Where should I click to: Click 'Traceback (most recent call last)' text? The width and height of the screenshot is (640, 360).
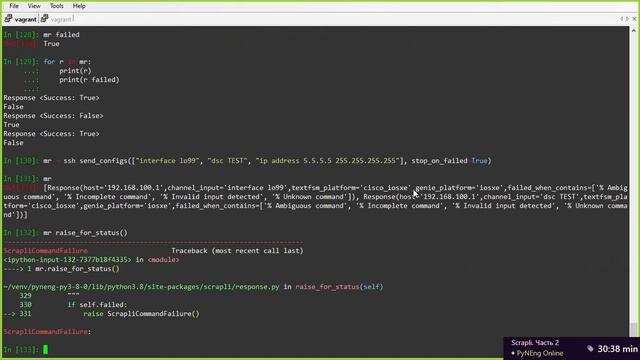(237, 251)
